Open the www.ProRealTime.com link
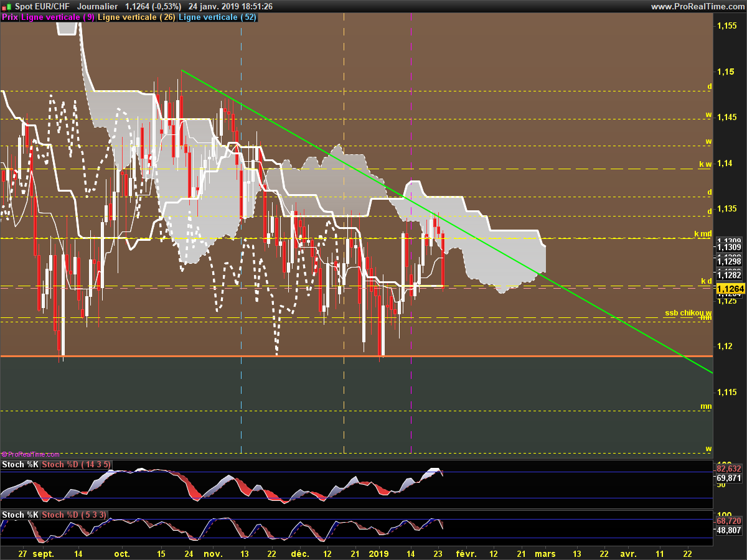 point(697,6)
